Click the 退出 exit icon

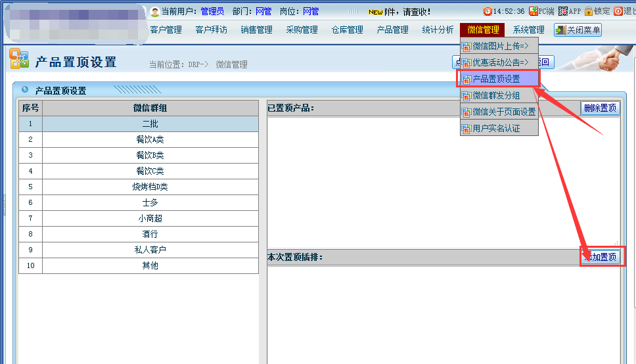[x=618, y=11]
